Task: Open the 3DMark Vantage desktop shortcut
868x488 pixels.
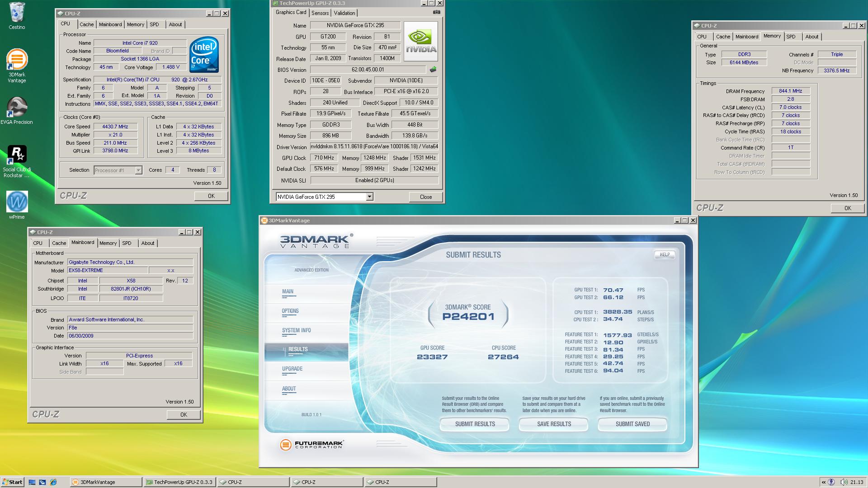Action: 17,66
